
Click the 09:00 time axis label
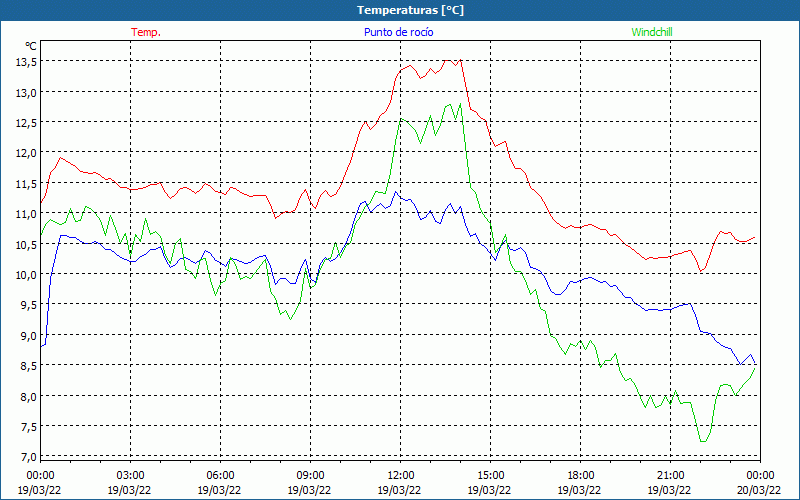(310, 476)
